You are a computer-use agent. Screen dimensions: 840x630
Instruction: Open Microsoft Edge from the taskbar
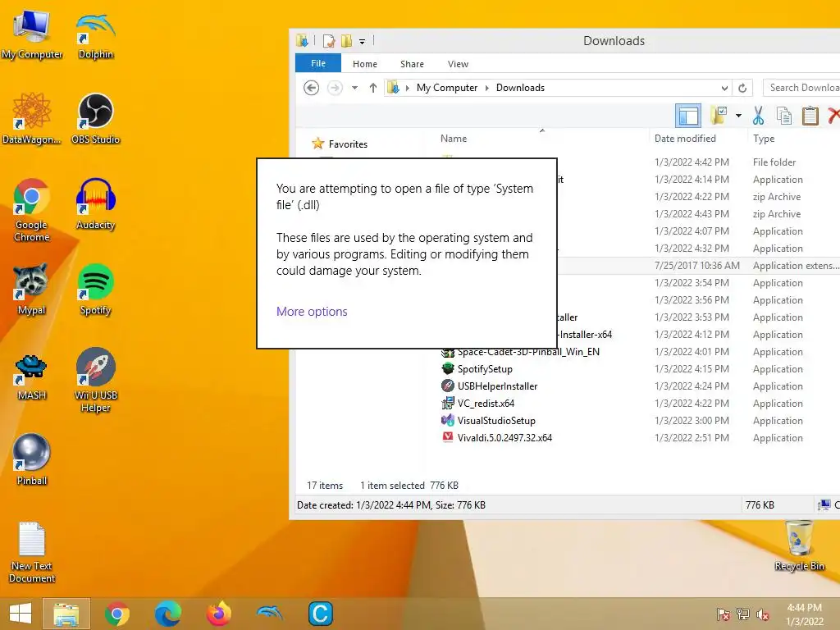point(167,614)
